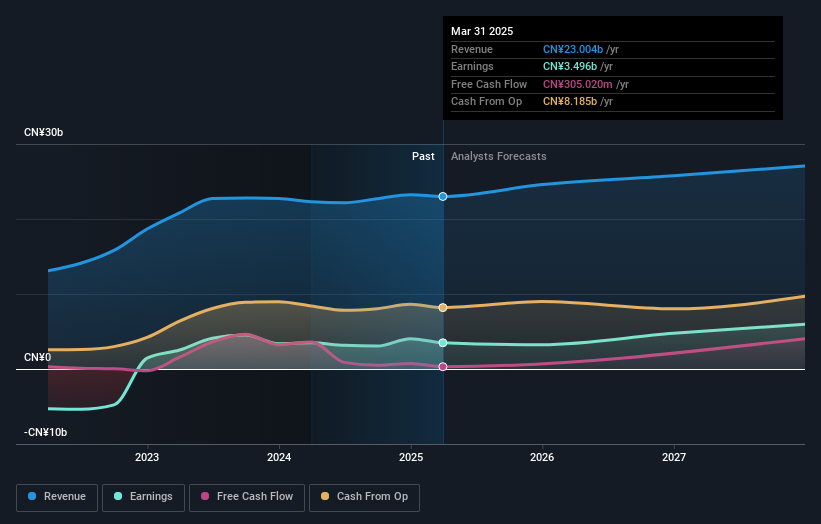Screen dimensions: 821x524
Task: Click the CN¥305.020m free cash flow value
Action: [x=578, y=84]
